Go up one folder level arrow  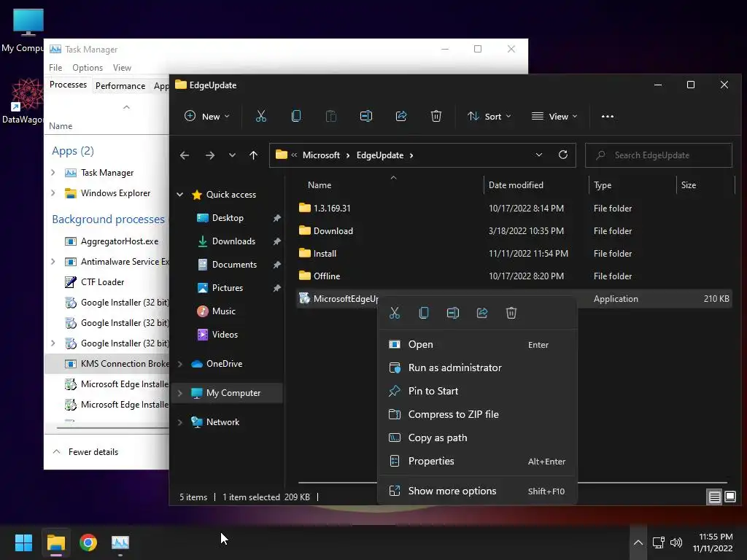coord(253,155)
